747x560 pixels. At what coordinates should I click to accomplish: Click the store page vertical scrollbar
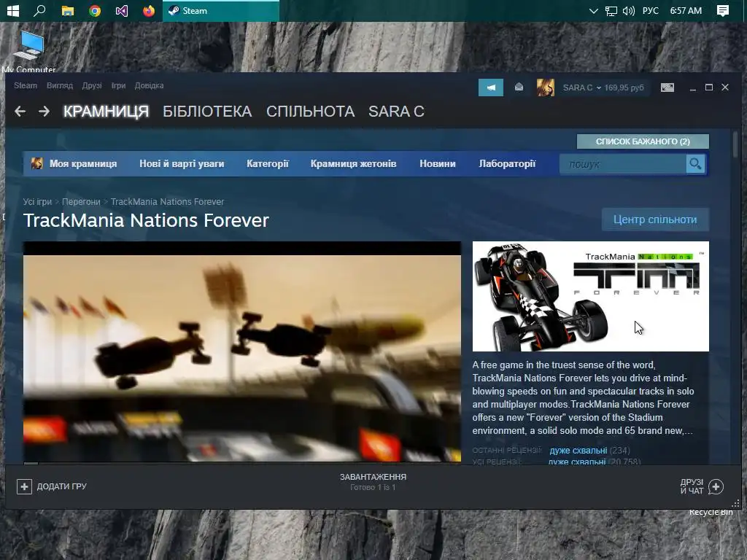[735, 145]
